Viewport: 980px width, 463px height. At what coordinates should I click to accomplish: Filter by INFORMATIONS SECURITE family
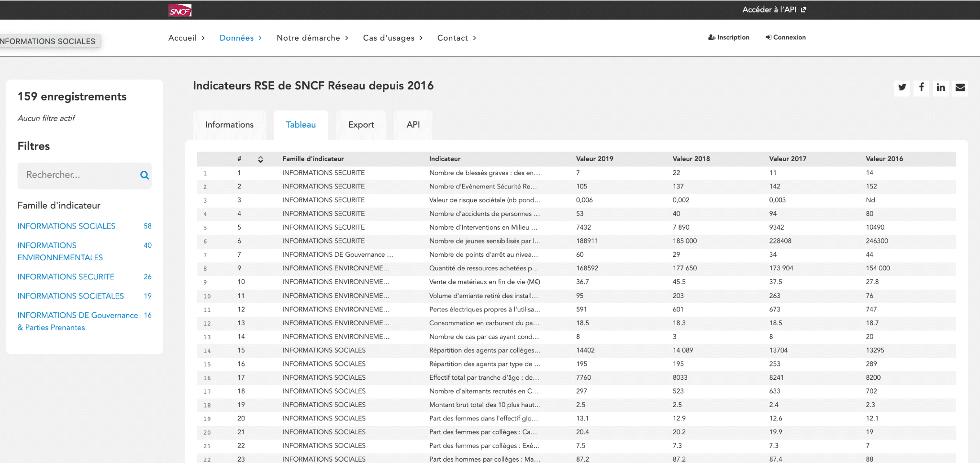coord(66,277)
